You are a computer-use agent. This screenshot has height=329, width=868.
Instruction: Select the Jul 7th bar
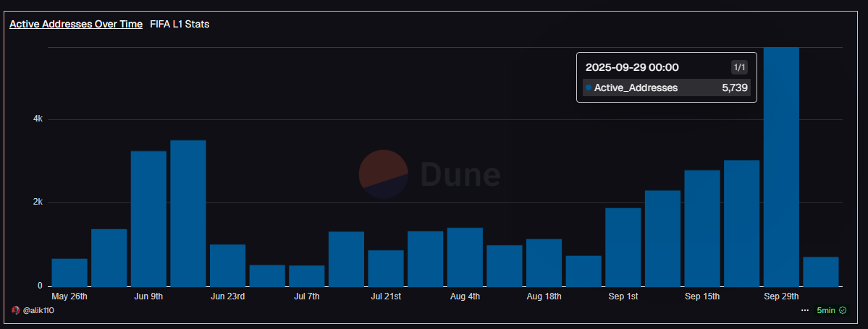point(307,276)
